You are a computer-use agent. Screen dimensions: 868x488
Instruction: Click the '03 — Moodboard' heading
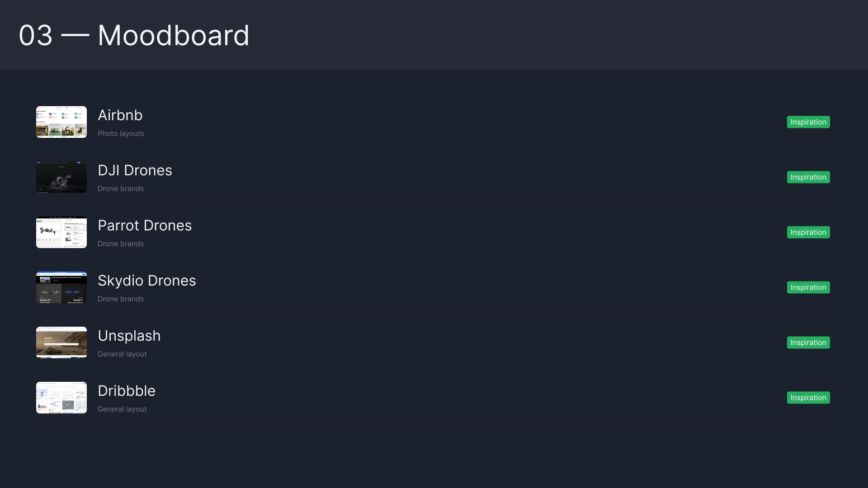134,35
